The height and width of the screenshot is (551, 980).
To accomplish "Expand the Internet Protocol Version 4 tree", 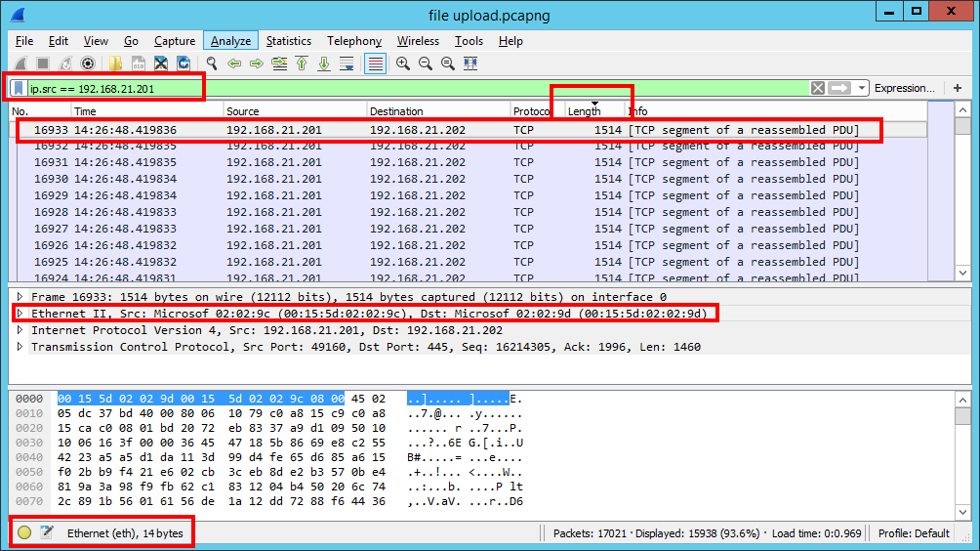I will [x=20, y=329].
